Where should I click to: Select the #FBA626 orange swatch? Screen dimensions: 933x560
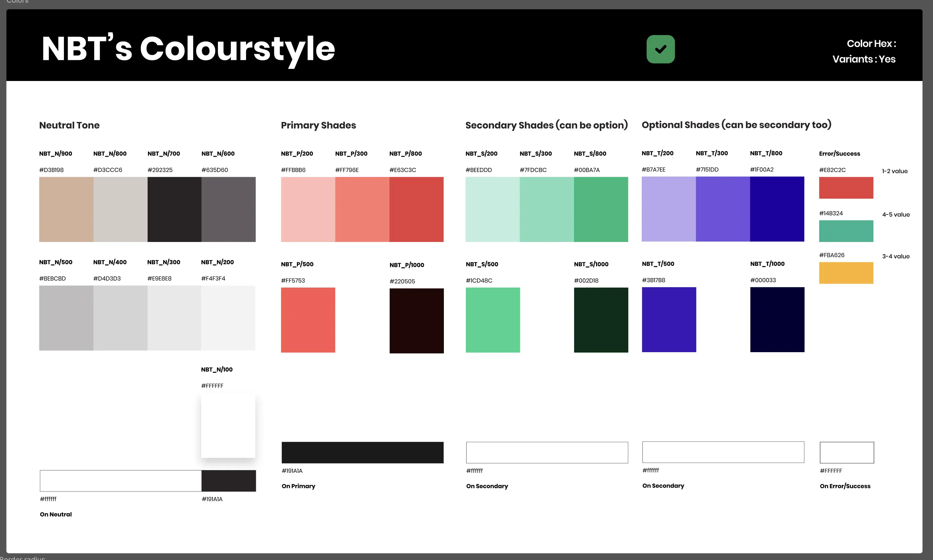(846, 273)
